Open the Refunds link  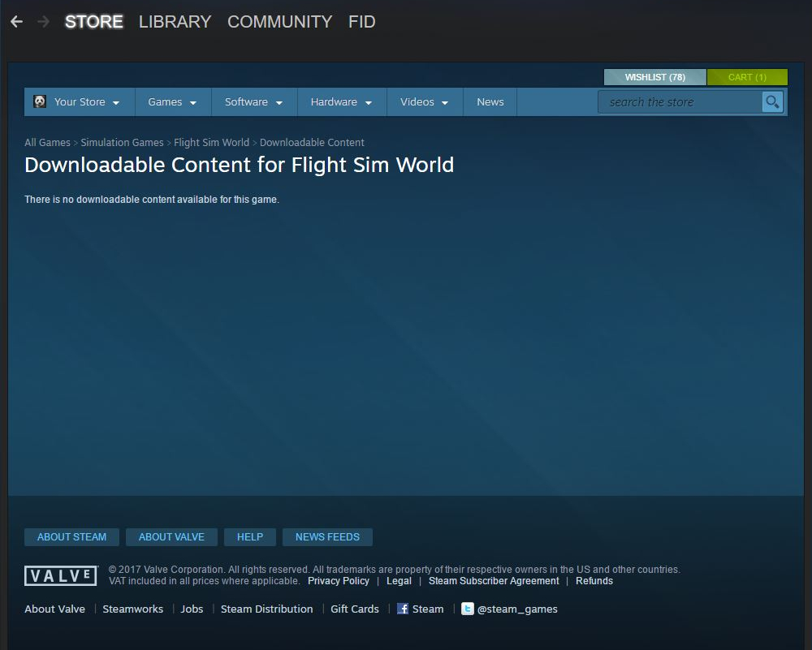point(594,581)
